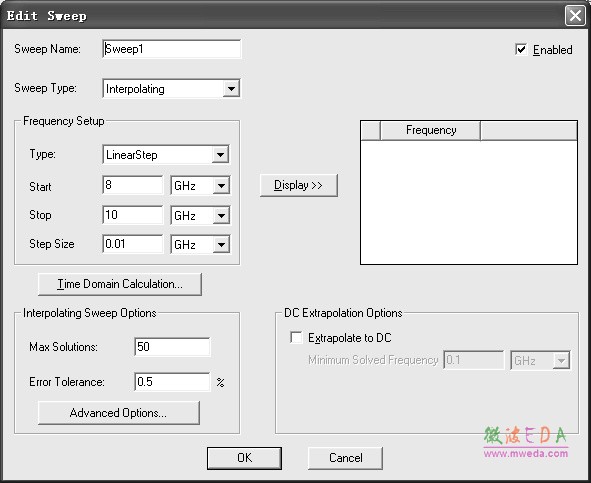591x483 pixels.
Task: Click the Error Tolerance input field
Action: click(172, 382)
